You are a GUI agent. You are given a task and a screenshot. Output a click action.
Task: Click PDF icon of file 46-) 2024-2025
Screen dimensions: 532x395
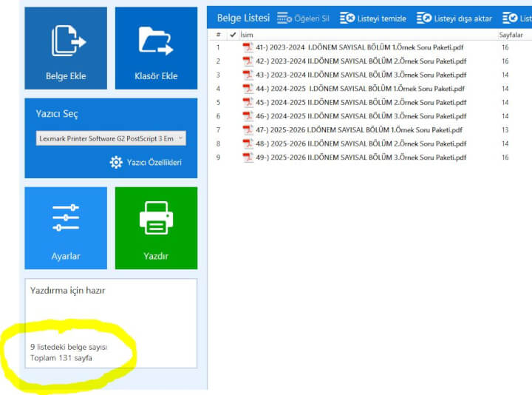click(x=248, y=116)
